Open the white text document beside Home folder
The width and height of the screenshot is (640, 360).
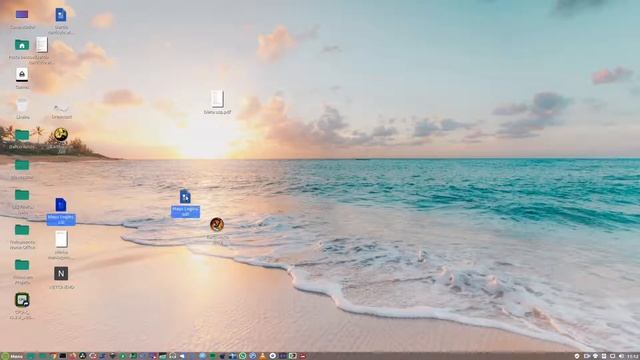[42, 45]
